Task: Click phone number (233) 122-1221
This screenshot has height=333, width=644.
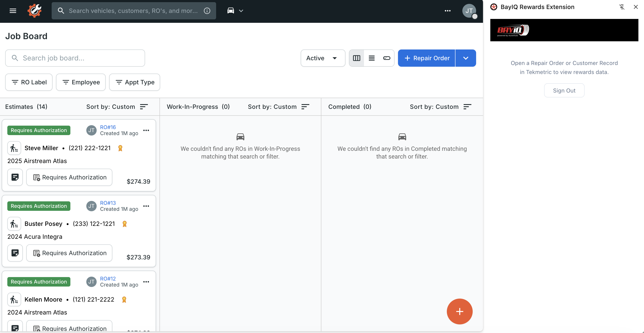Action: click(x=94, y=224)
